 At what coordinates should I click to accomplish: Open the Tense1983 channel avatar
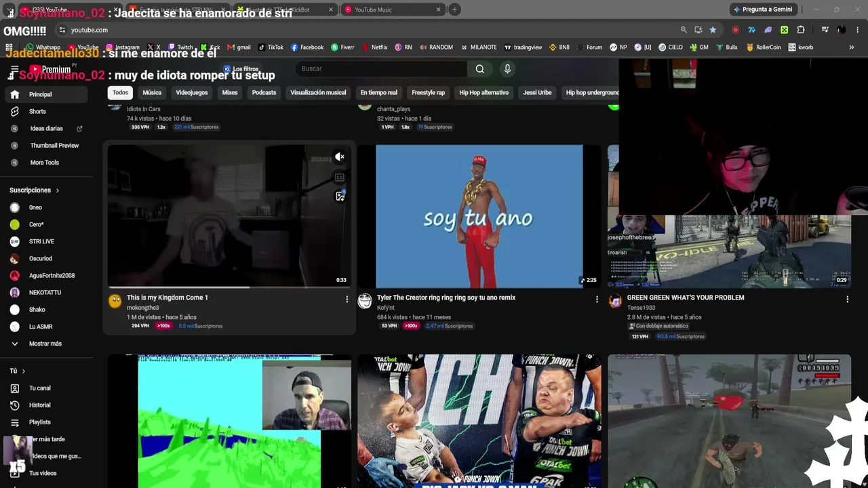tap(616, 302)
